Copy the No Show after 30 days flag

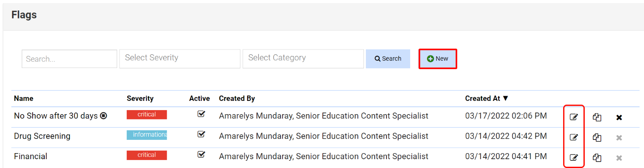click(597, 117)
